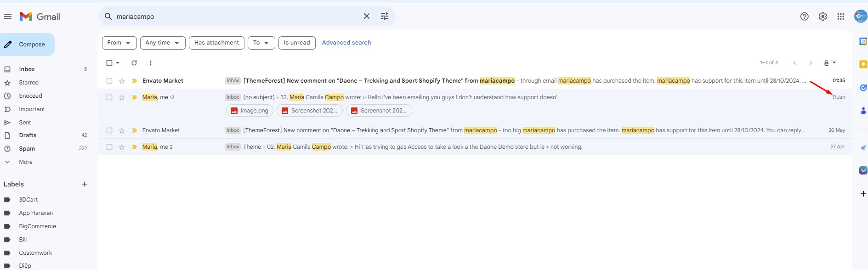Open Settings gear icon
The height and width of the screenshot is (270, 868).
point(823,17)
